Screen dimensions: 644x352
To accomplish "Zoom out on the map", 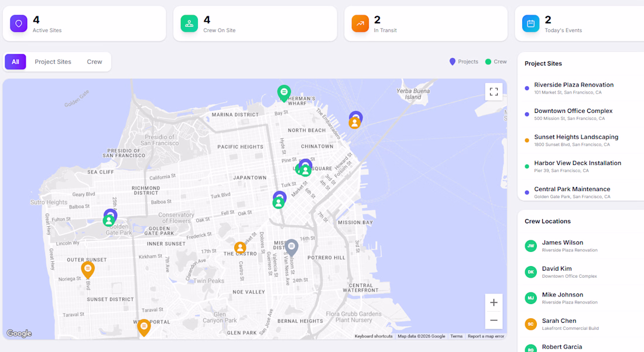I will (494, 320).
